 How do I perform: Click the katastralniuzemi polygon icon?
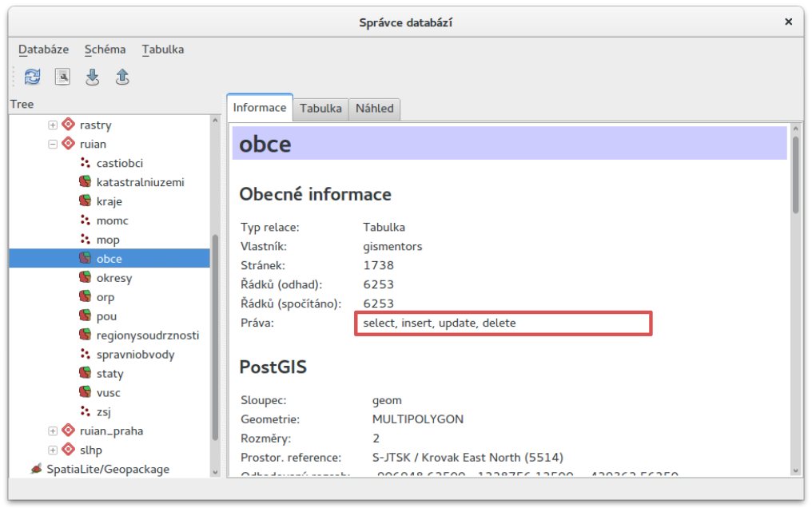(85, 181)
